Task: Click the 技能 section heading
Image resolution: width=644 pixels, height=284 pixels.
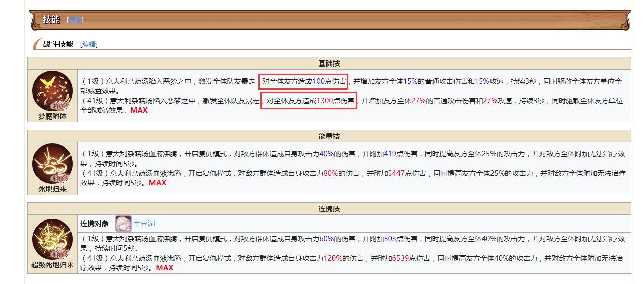Action: [51, 20]
